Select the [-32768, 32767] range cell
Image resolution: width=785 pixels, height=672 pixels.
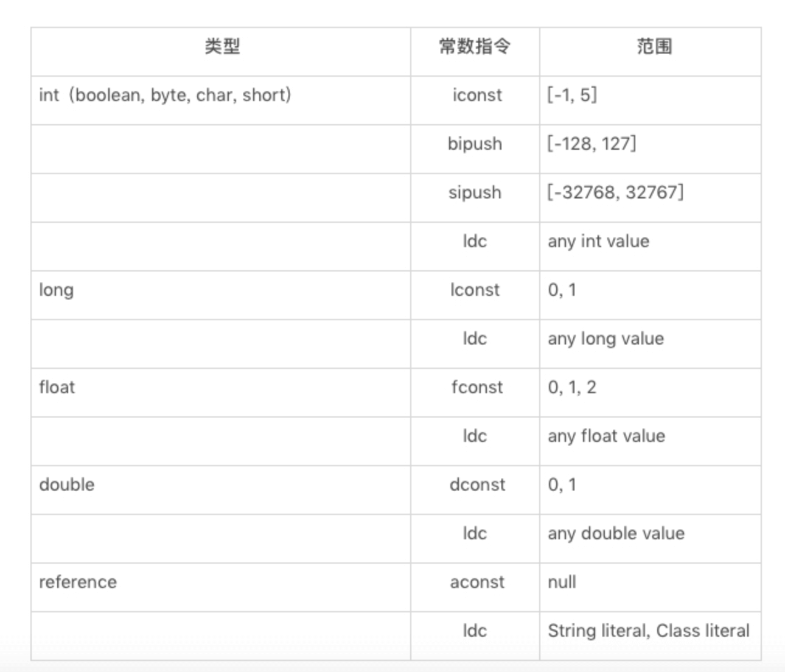(x=650, y=198)
